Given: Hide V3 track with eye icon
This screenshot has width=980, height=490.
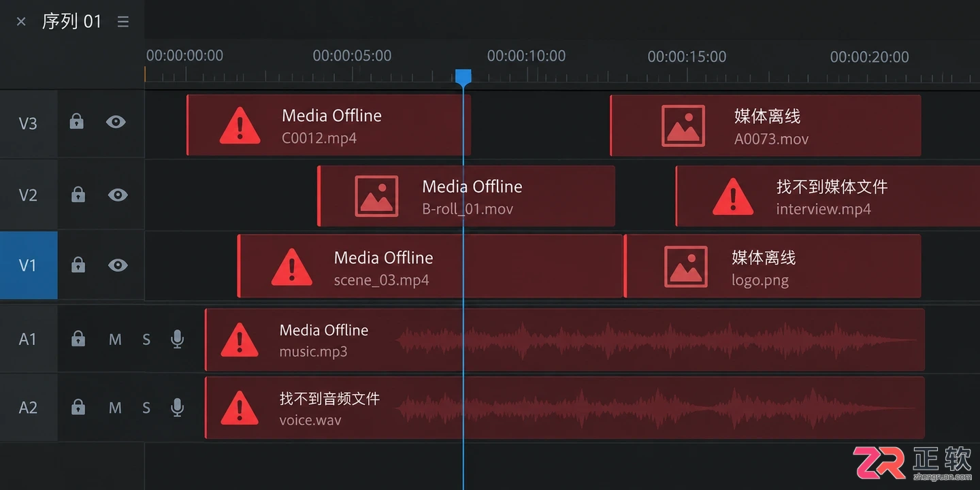Looking at the screenshot, I should (x=116, y=122).
